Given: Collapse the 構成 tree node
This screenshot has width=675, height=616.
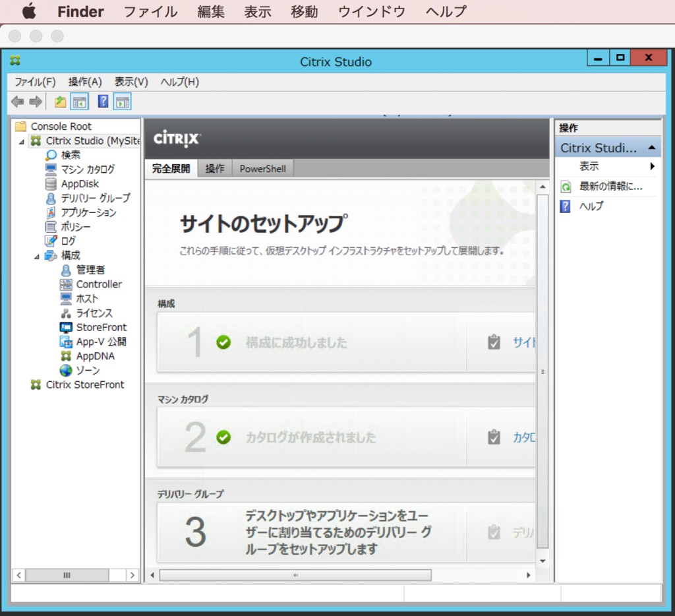Looking at the screenshot, I should [37, 257].
